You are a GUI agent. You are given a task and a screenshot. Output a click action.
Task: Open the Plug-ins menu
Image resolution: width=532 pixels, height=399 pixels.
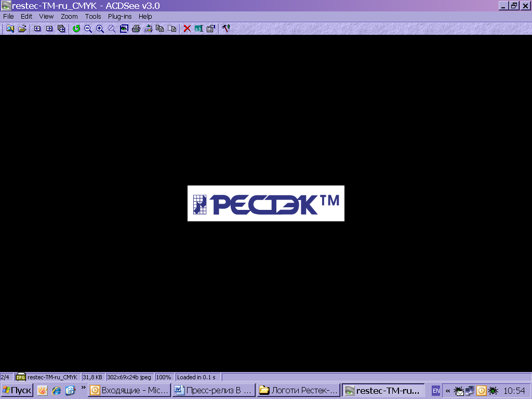tap(120, 16)
